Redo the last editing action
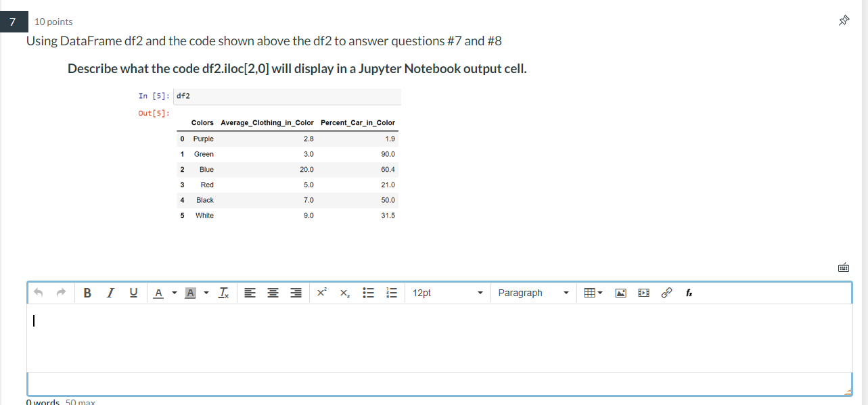 tap(61, 292)
